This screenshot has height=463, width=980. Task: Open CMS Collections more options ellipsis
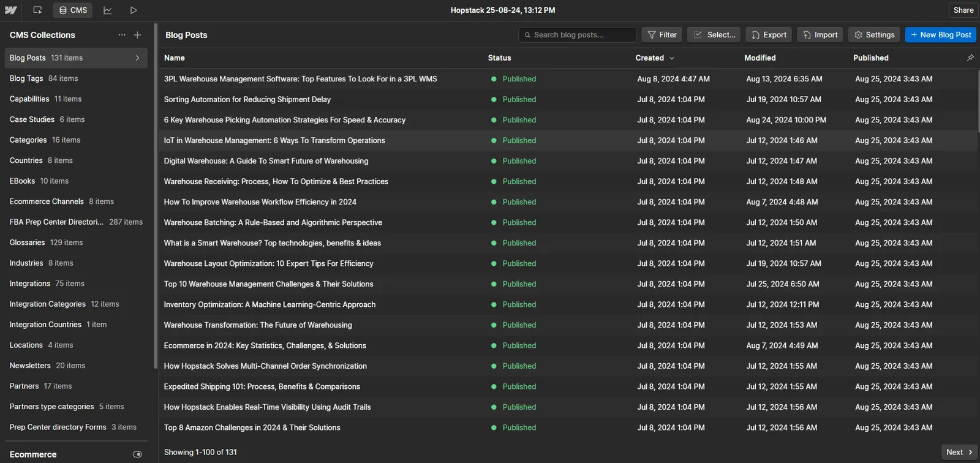(x=122, y=35)
